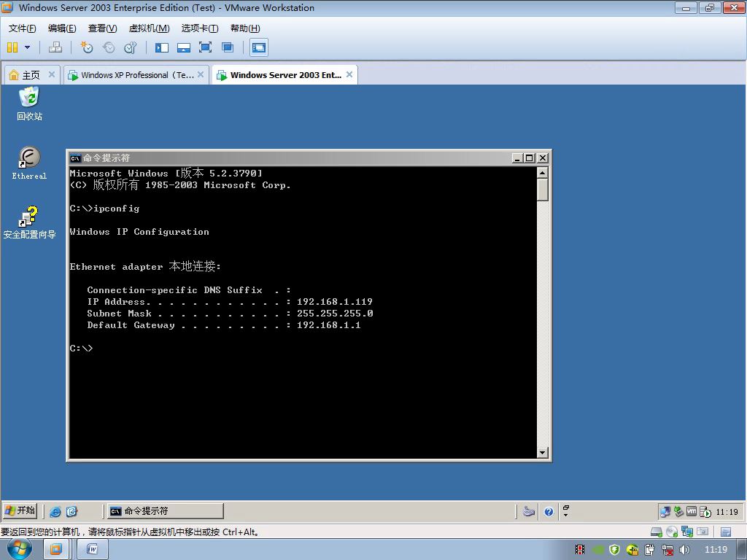
Task: Open the snapshot manager wrench-clock icon
Action: click(130, 47)
